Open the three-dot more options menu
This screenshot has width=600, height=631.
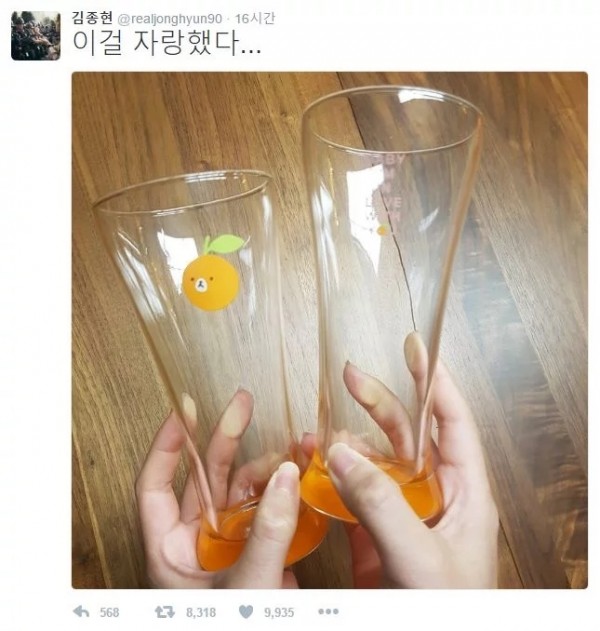click(x=328, y=612)
